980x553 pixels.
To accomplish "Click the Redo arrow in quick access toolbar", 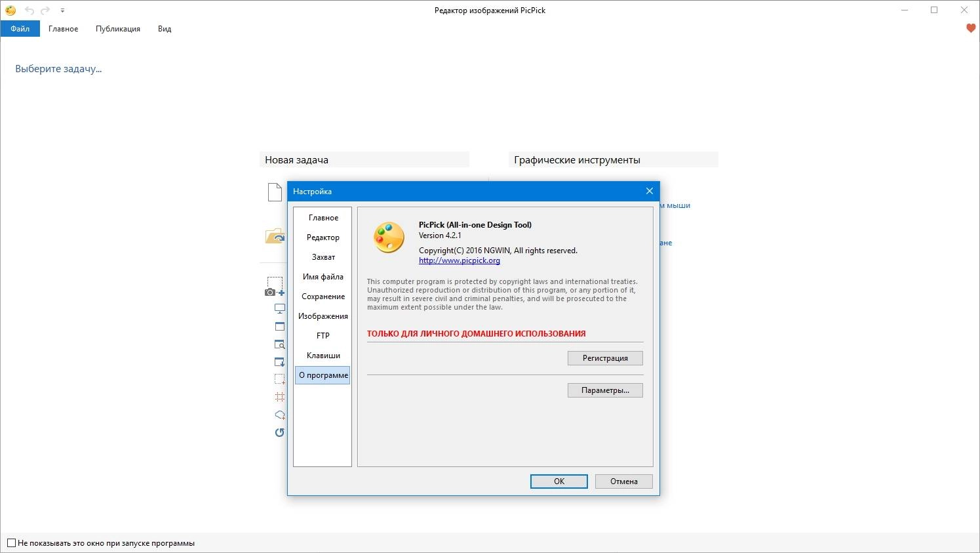I will [x=45, y=10].
